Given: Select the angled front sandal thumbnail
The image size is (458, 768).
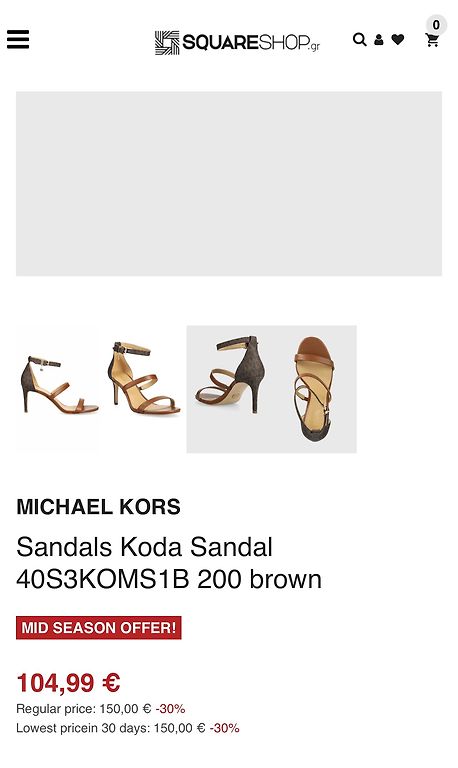Looking at the screenshot, I should click(144, 378).
